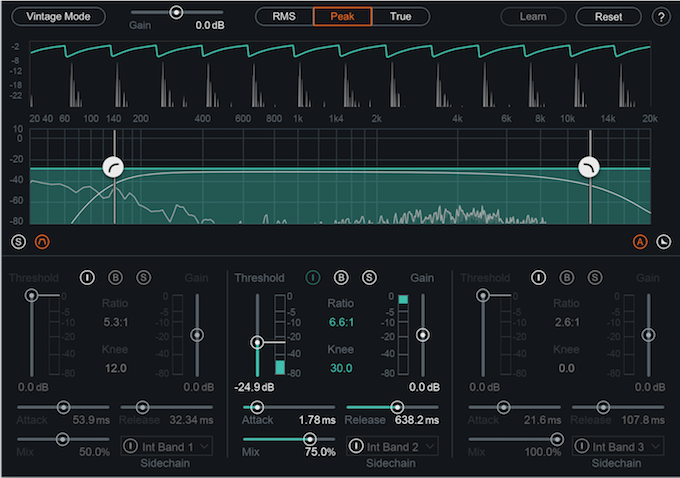Select Peak detection mode
680x478 pixels.
click(x=343, y=16)
